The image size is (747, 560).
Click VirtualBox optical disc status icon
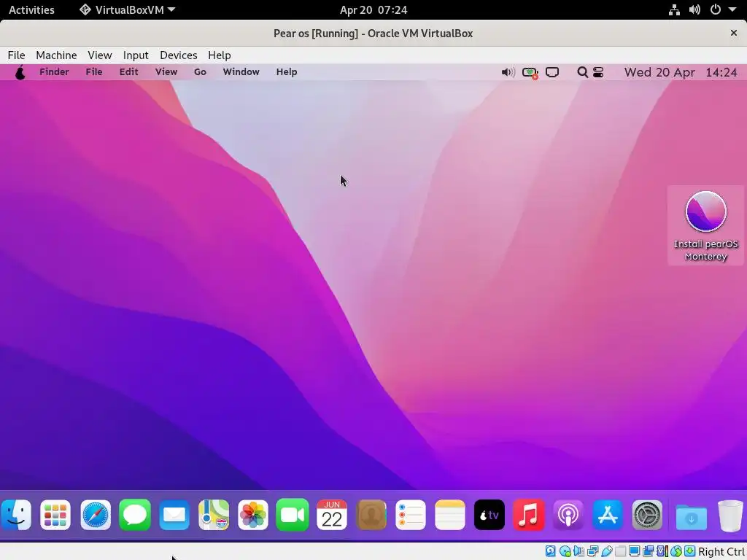tap(565, 551)
